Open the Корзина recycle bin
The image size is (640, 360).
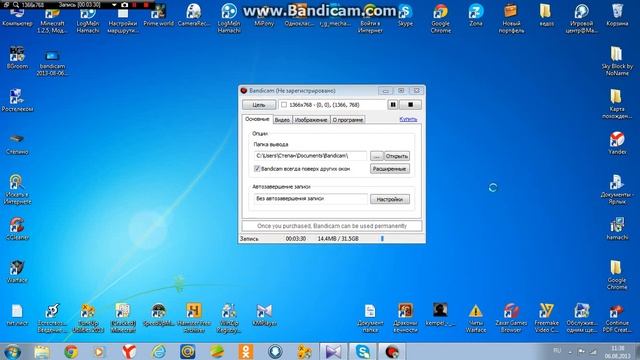(617, 16)
